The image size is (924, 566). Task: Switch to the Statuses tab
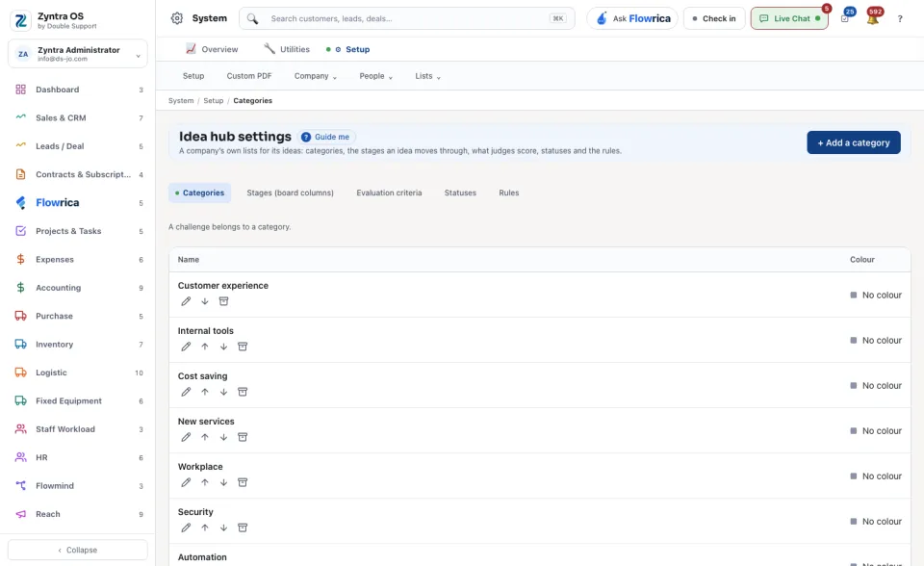[460, 193]
